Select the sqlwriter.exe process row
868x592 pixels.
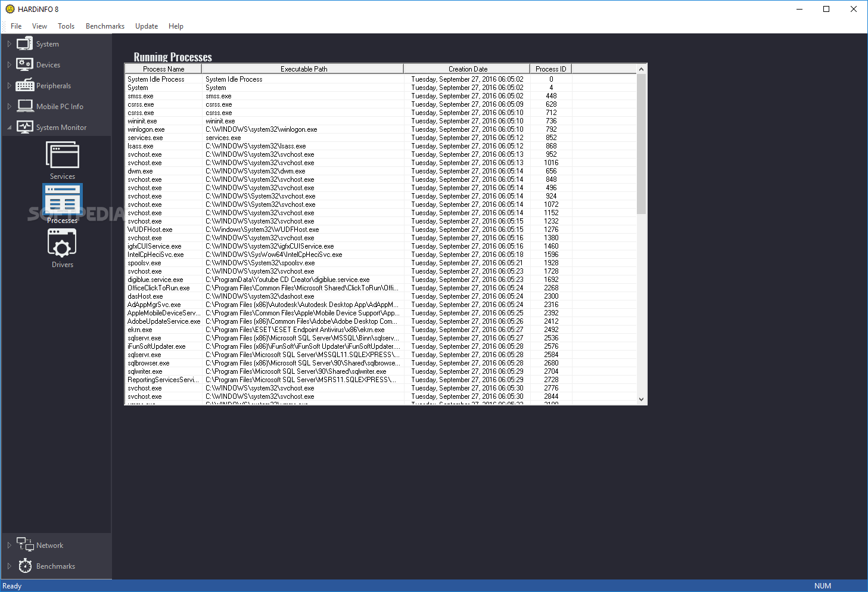pos(380,371)
